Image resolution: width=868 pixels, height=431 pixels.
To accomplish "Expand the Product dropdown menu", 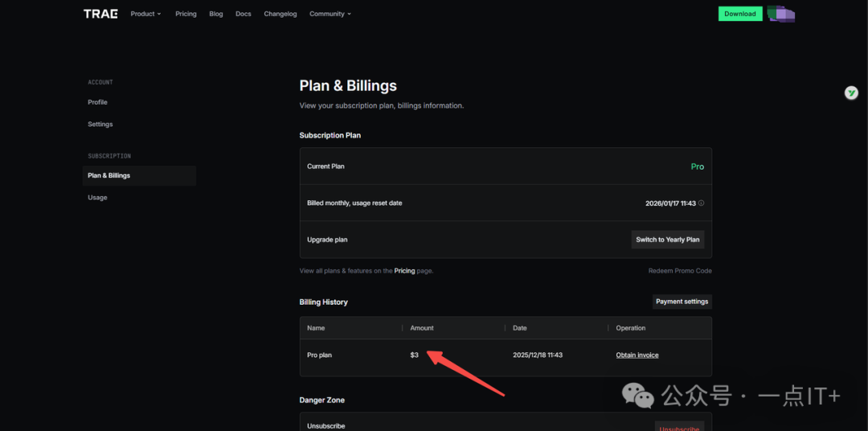I will point(145,14).
